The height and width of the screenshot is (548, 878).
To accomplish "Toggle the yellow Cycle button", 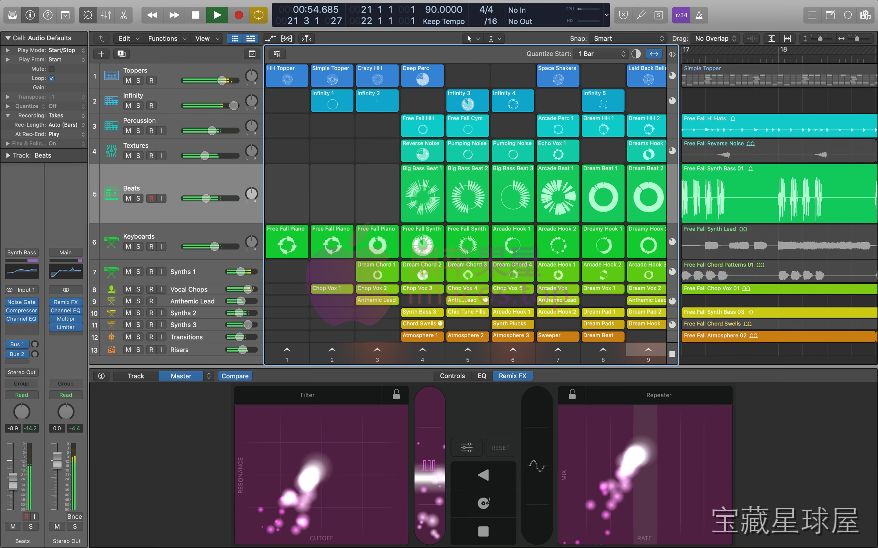I will 258,15.
